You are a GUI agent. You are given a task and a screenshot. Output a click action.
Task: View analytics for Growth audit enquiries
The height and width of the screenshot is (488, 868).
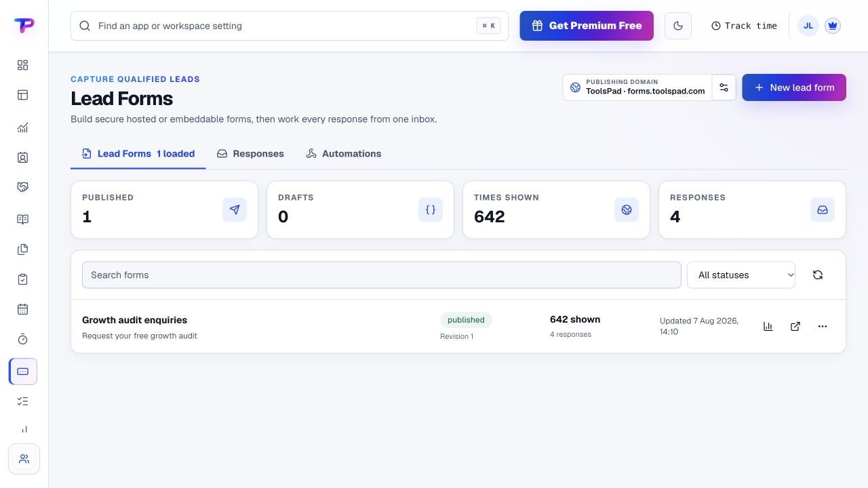tap(768, 326)
